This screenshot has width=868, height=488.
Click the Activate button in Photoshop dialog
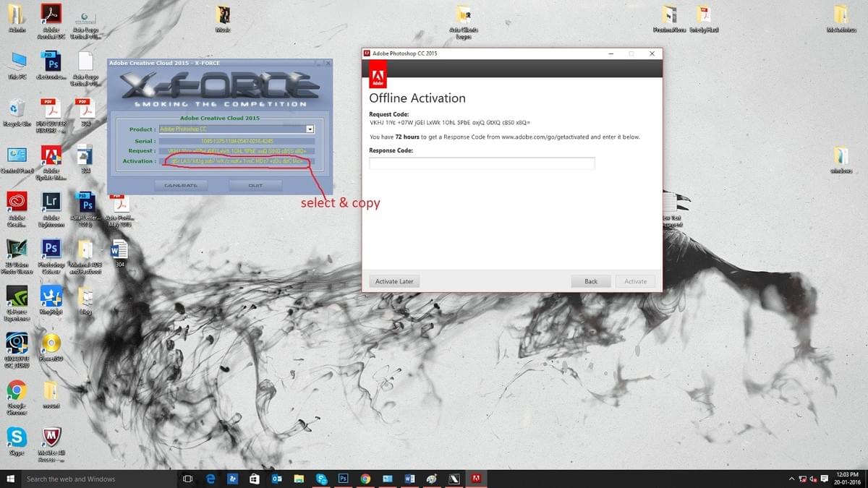[x=636, y=281]
